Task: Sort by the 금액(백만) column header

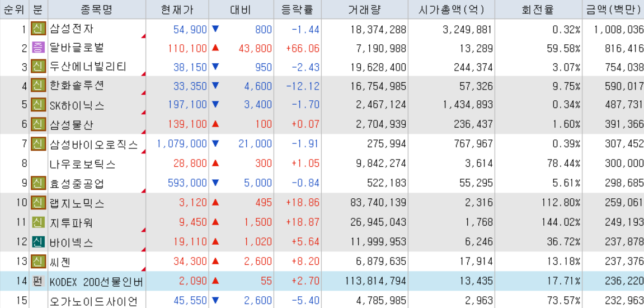Action: pos(613,10)
